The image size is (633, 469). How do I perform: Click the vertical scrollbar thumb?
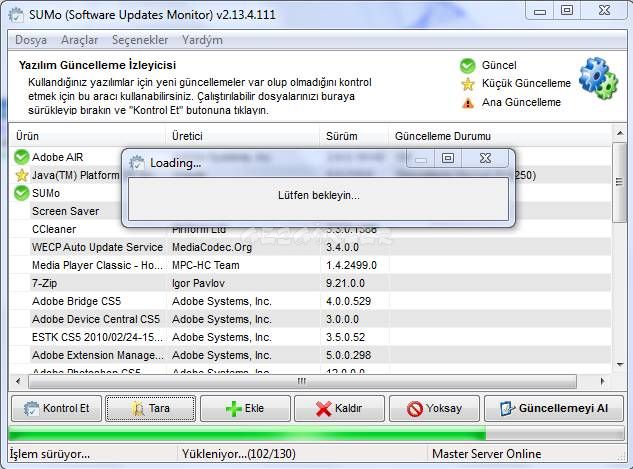point(620,182)
